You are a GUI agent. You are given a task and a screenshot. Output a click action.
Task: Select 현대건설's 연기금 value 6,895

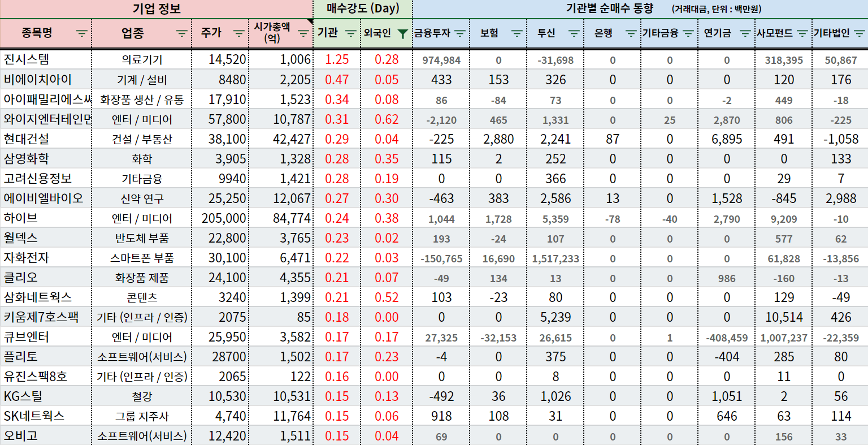click(x=727, y=139)
